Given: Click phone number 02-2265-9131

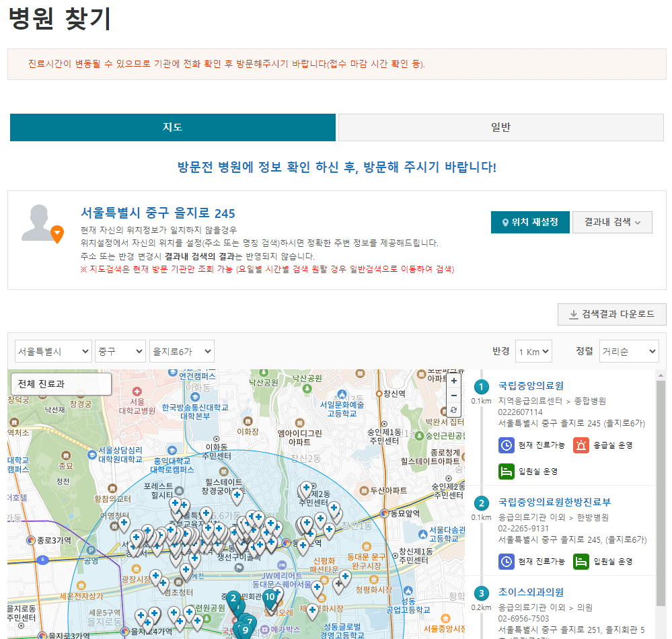Looking at the screenshot, I should pyautogui.click(x=523, y=529).
